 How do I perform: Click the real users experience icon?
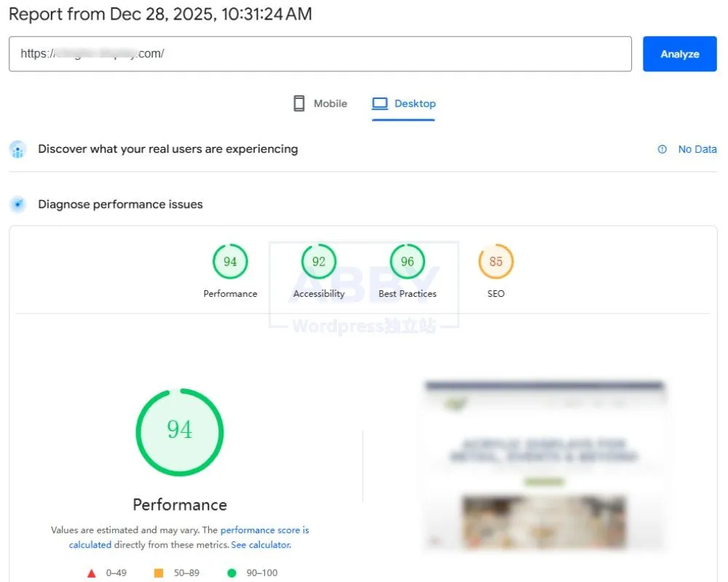pyautogui.click(x=18, y=150)
